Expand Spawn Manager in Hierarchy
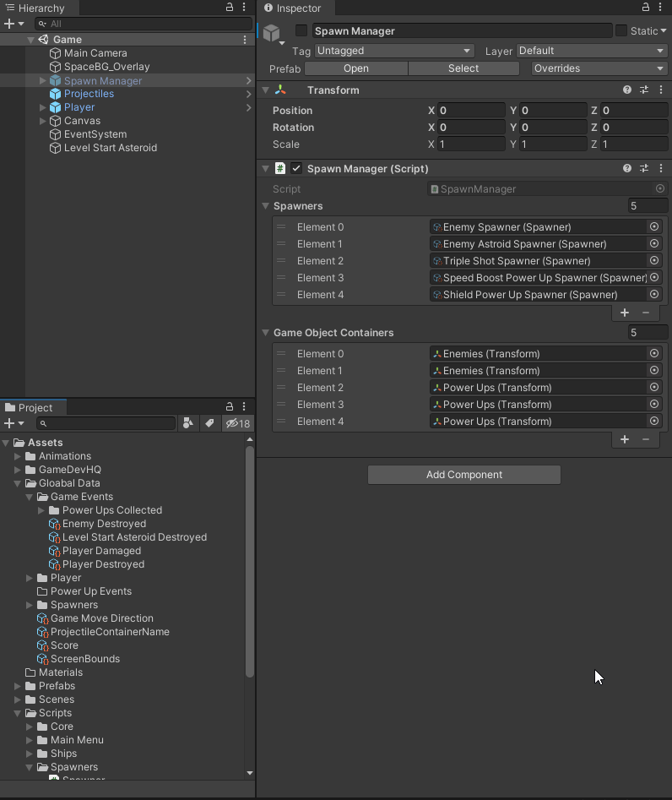Viewport: 672px width, 800px height. pyautogui.click(x=43, y=80)
